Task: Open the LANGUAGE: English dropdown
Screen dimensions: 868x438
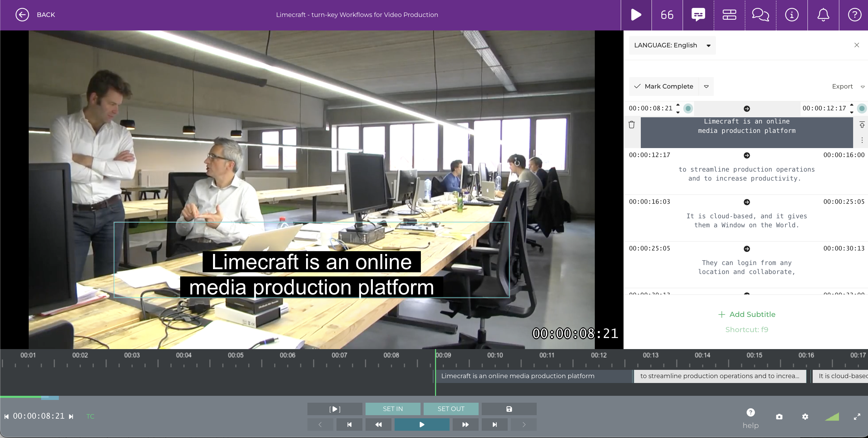Action: pos(672,45)
